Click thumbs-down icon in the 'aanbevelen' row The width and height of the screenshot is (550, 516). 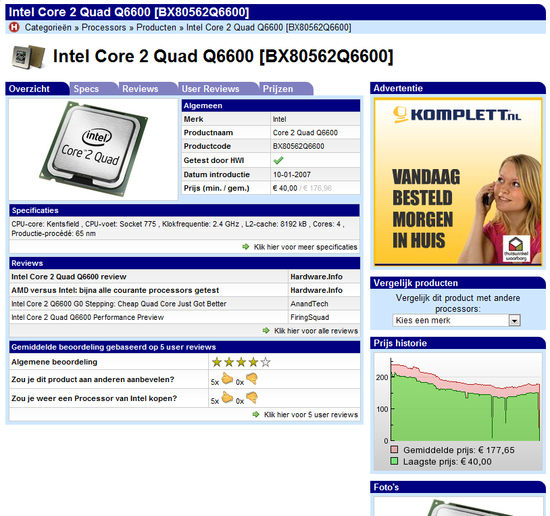click(252, 379)
